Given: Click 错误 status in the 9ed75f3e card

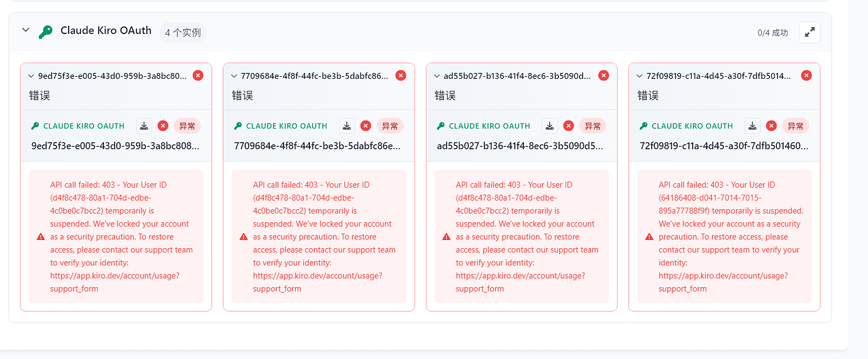Looking at the screenshot, I should (x=40, y=96).
